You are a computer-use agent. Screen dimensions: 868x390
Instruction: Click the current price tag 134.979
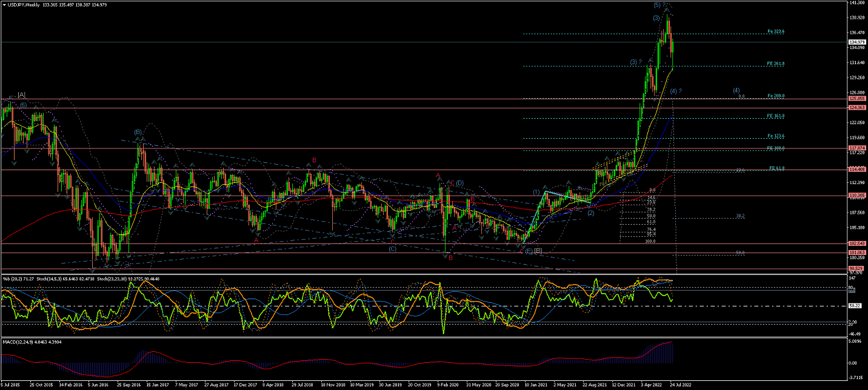(x=856, y=42)
